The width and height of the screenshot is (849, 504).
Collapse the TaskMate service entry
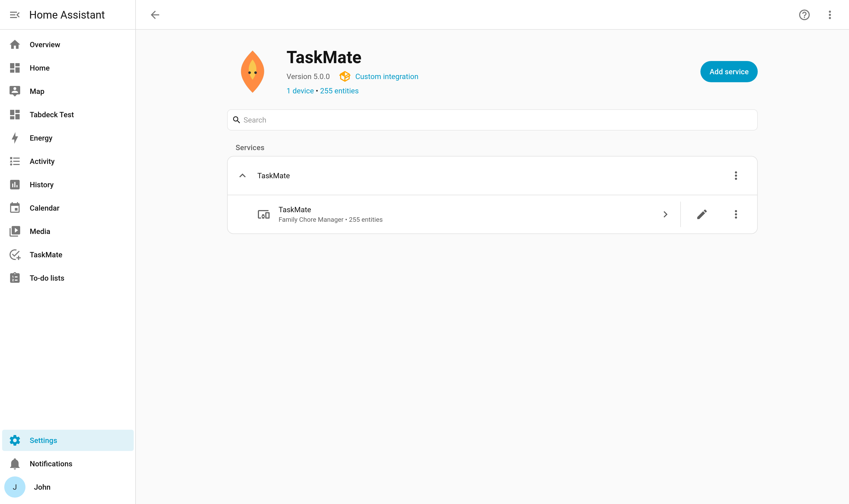click(x=242, y=176)
